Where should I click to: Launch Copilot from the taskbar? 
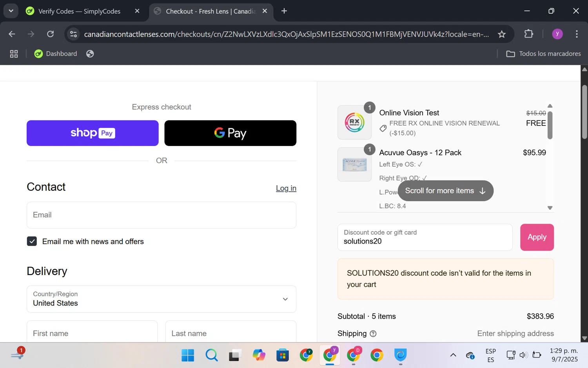click(x=259, y=355)
